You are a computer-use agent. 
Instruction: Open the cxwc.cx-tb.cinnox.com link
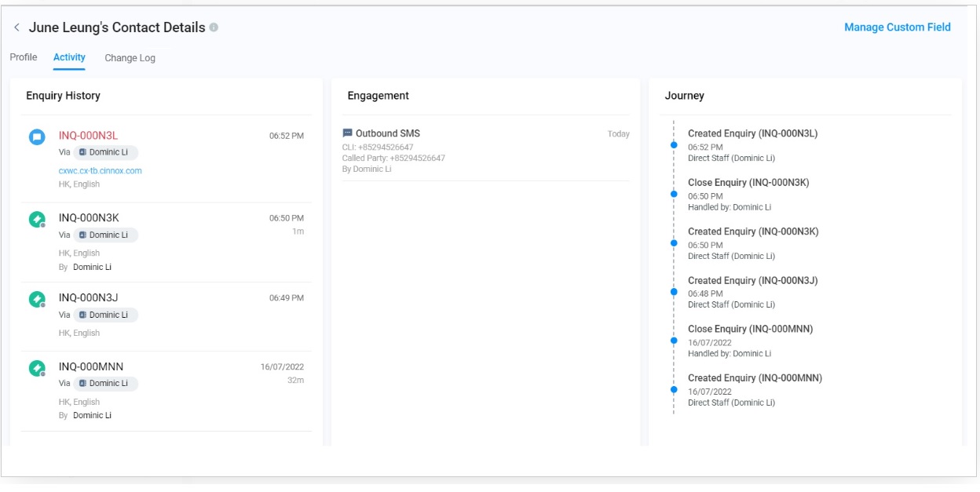click(100, 170)
